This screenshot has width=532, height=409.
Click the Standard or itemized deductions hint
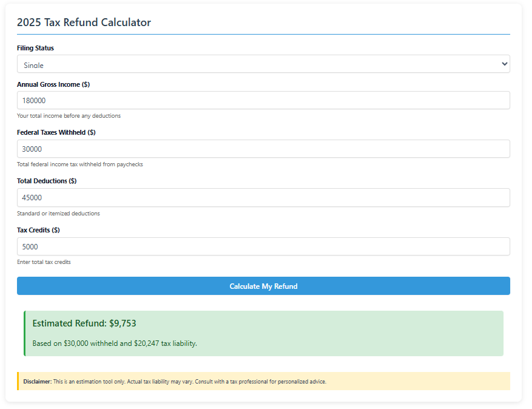point(58,213)
